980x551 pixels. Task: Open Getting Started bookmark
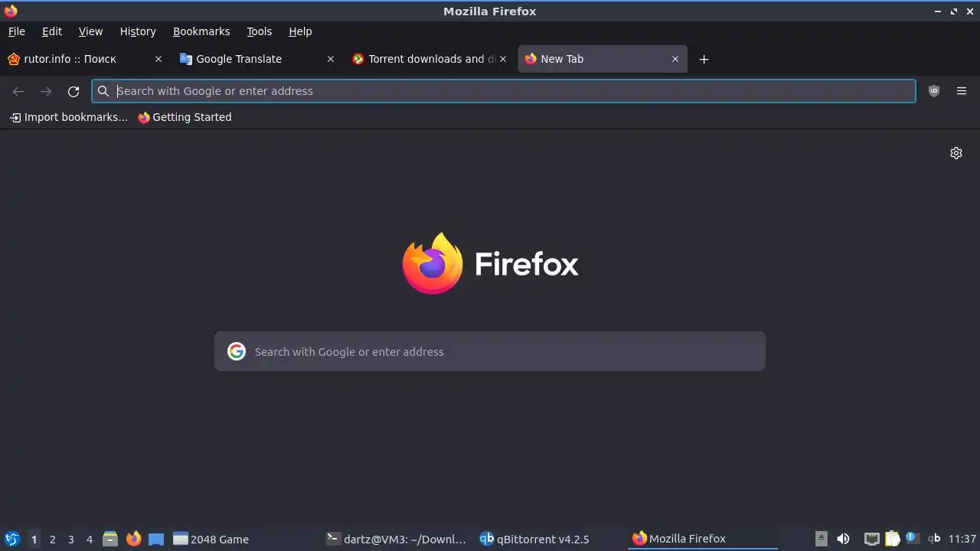click(x=185, y=117)
